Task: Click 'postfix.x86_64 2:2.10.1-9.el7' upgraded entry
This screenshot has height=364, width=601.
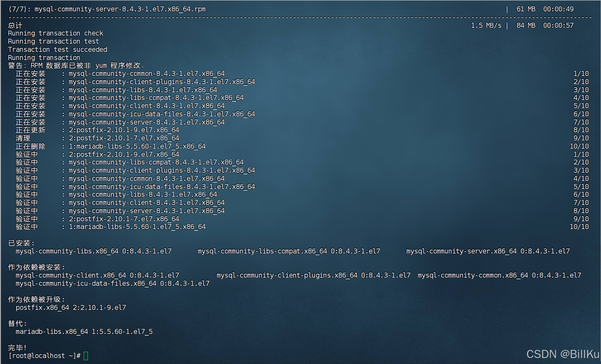Action: 71,308
